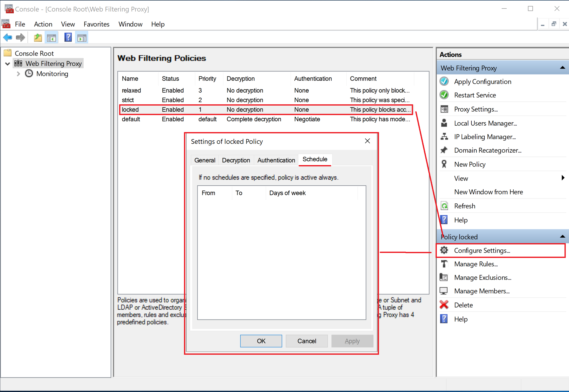Click the toolbar help question mark icon

pos(68,38)
